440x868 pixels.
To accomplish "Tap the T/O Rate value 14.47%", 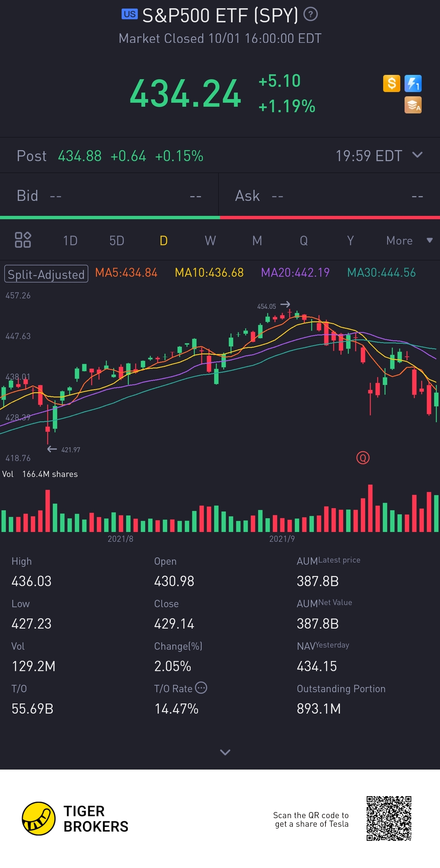I will pyautogui.click(x=176, y=709).
